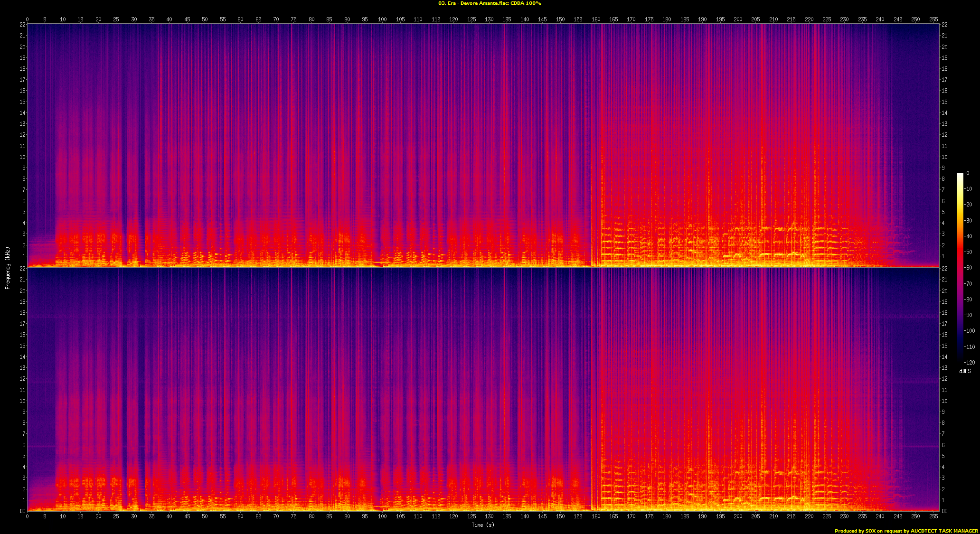
Task: Click the 22 kHz label at top left
Action: click(22, 25)
